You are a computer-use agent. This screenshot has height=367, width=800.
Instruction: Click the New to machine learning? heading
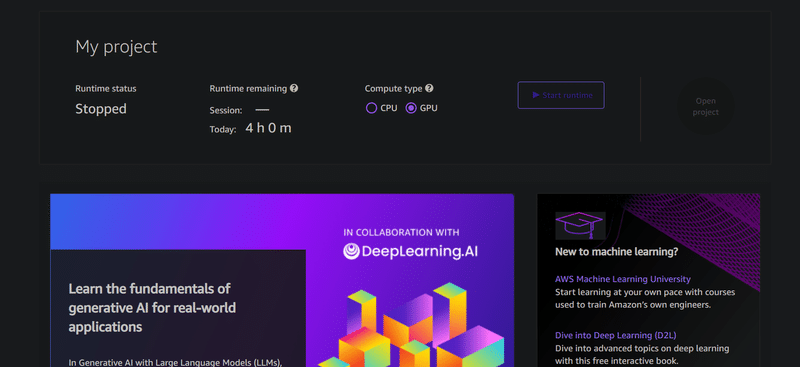tap(616, 252)
